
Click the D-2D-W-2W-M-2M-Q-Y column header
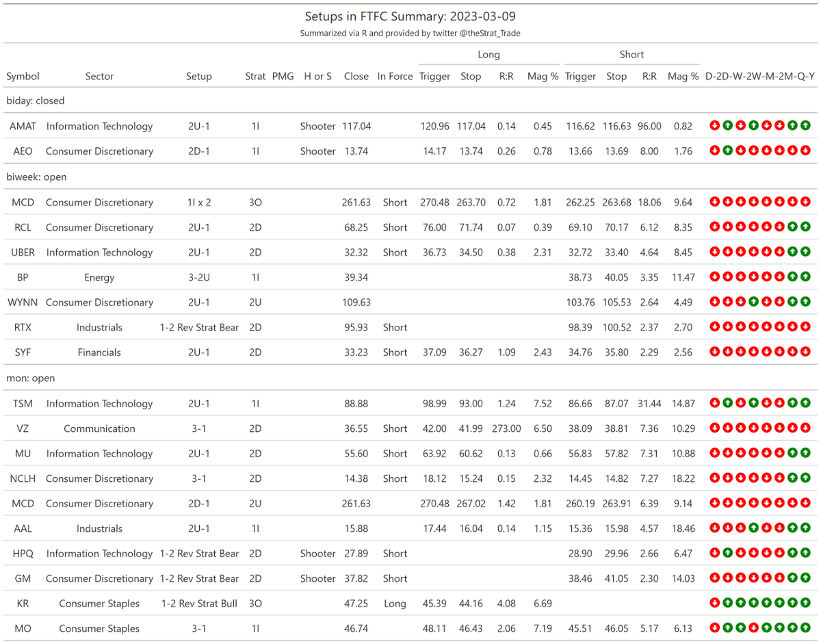click(x=760, y=77)
